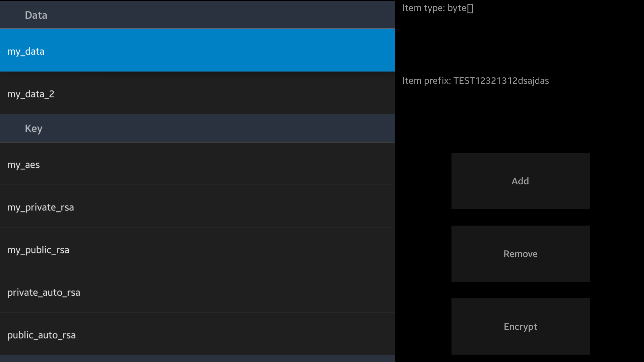This screenshot has height=362, width=644.
Task: Pick the private_auto_rsa key entry
Action: [x=44, y=292]
